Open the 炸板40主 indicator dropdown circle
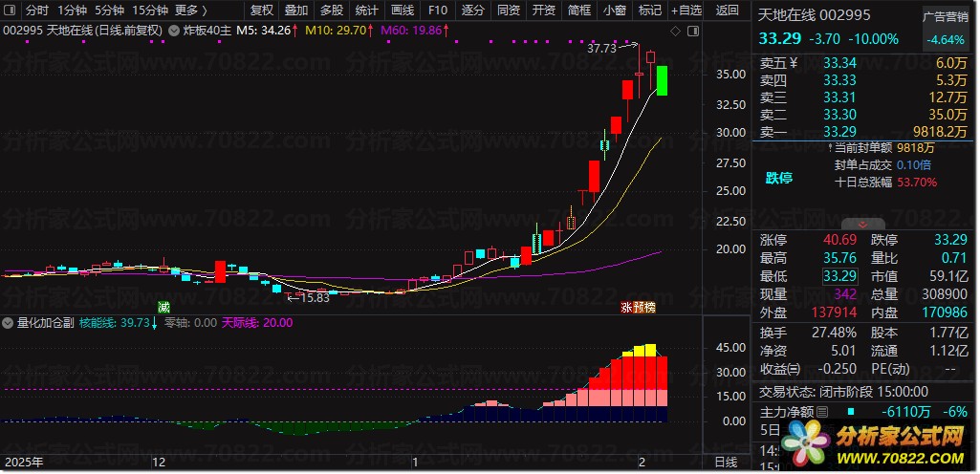Screen dimensions: 980x474 pos(173,30)
